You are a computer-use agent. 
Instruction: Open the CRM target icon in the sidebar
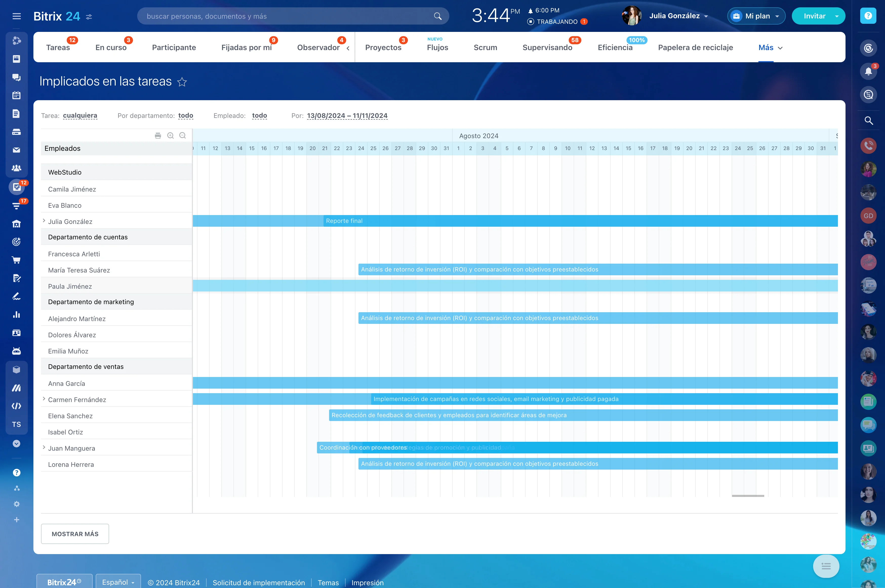pos(16,241)
